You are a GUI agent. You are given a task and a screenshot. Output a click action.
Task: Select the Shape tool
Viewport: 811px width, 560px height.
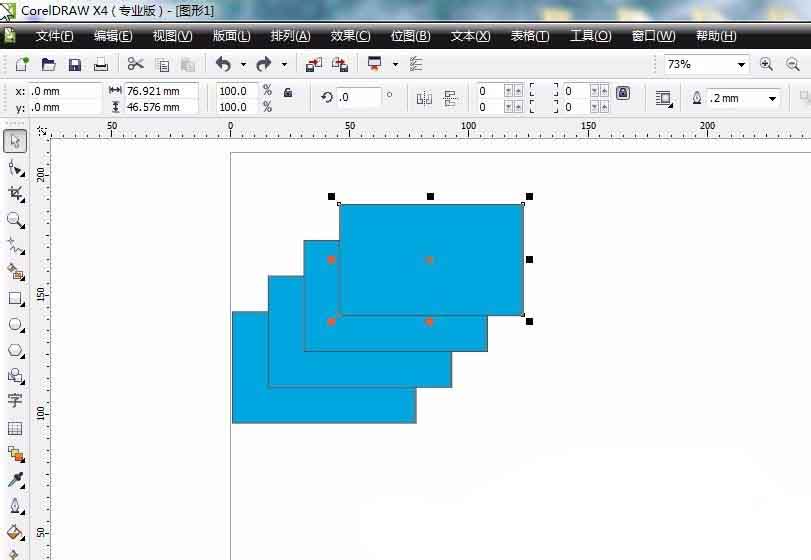16,169
